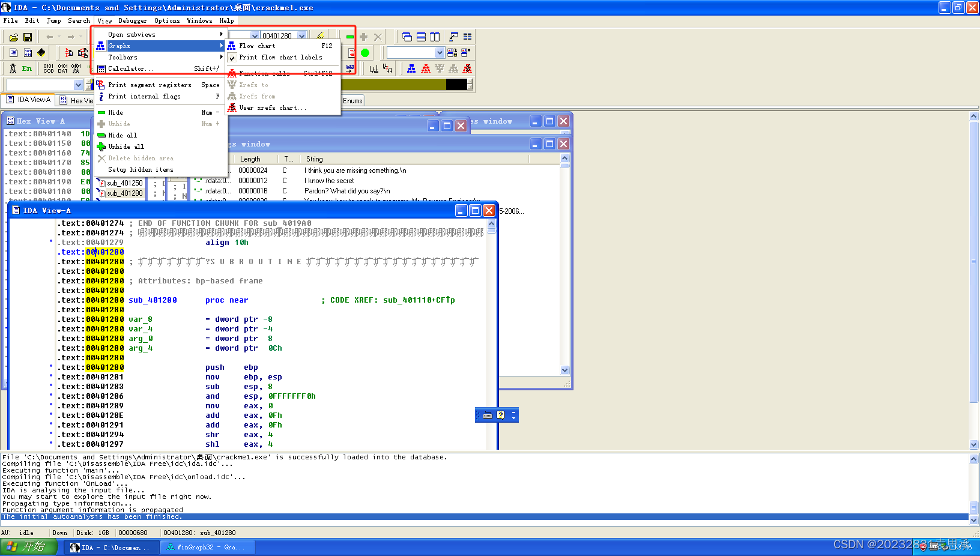Click the 0101 DAT toolbar icon

coord(62,68)
